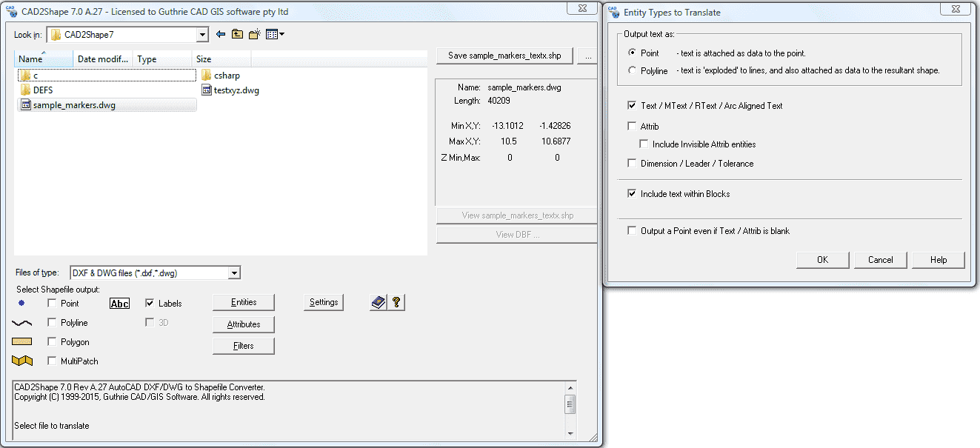Sort by the Name column header

pyautogui.click(x=44, y=59)
